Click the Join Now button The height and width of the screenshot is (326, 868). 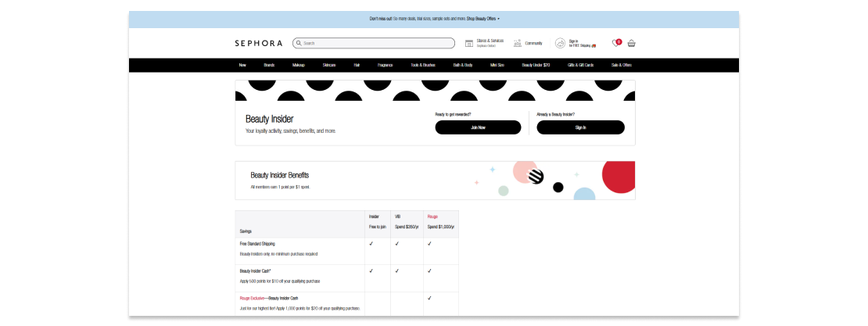478,127
